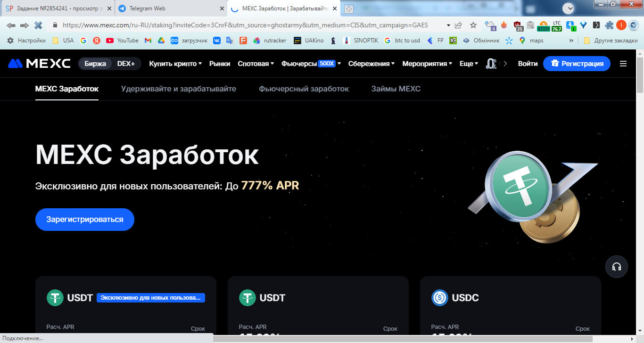644x343 pixels.
Task: Click the blue Регистрация button
Action: 577,64
